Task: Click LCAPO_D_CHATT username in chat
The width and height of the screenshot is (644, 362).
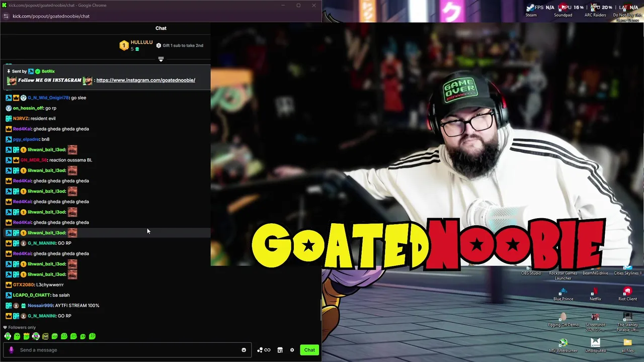Action: [32, 295]
